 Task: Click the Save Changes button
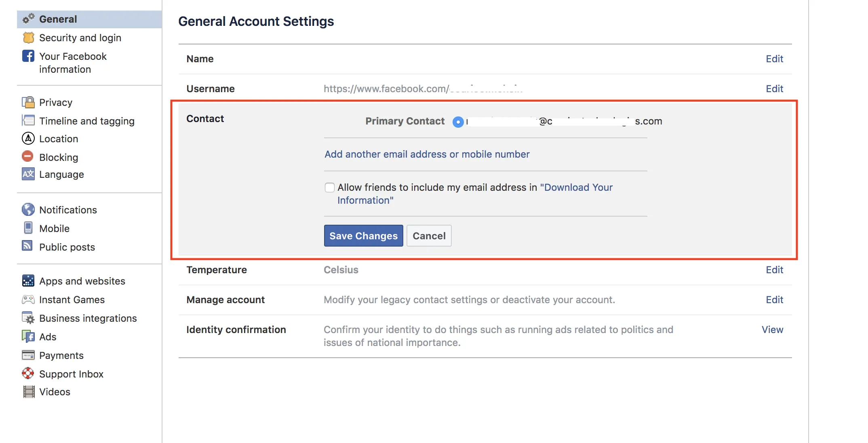pyautogui.click(x=363, y=236)
